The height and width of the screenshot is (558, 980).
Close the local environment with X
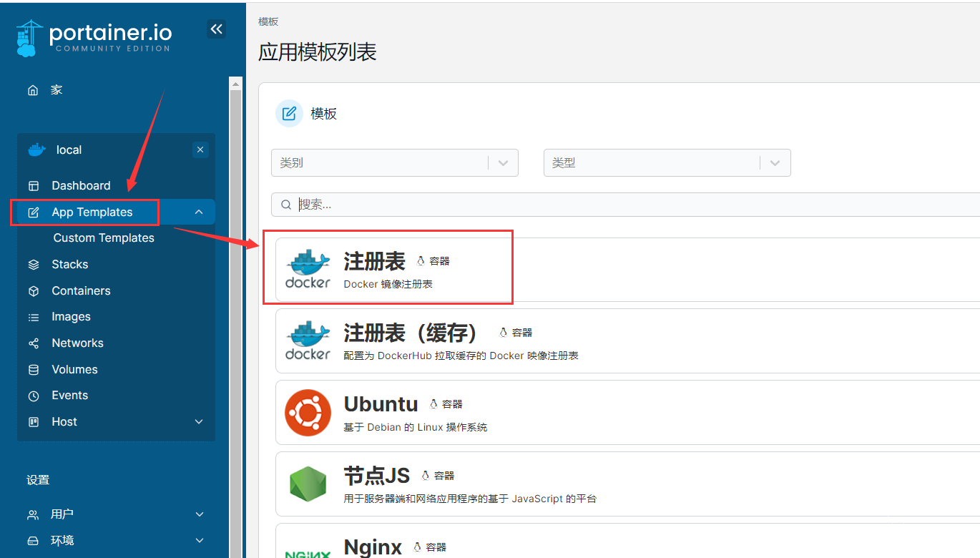(x=200, y=150)
